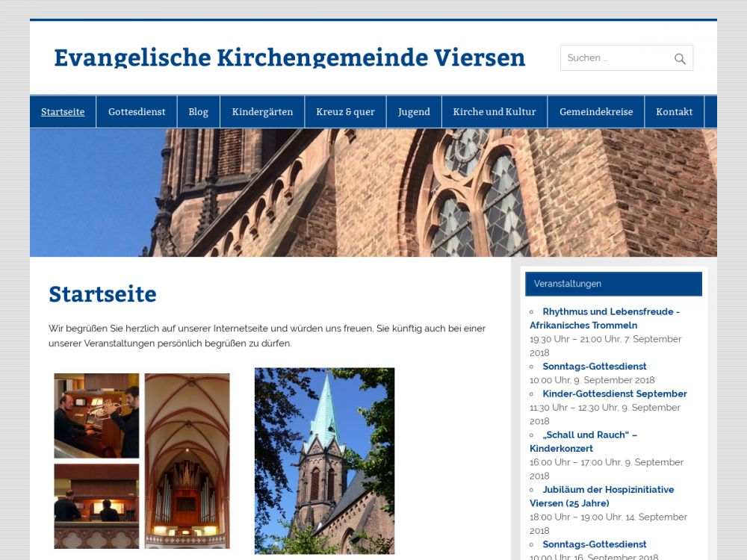This screenshot has height=560, width=747.
Task: Click the church tower photo
Action: tap(324, 461)
